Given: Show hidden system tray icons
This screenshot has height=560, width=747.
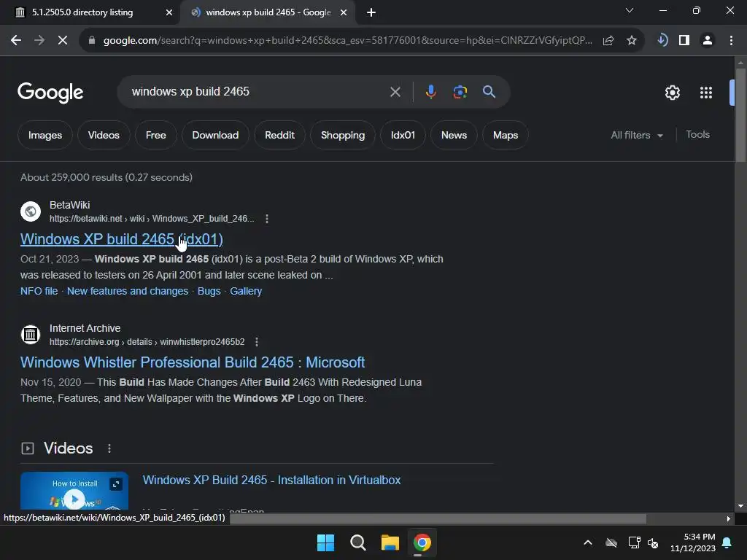Looking at the screenshot, I should (x=588, y=542).
